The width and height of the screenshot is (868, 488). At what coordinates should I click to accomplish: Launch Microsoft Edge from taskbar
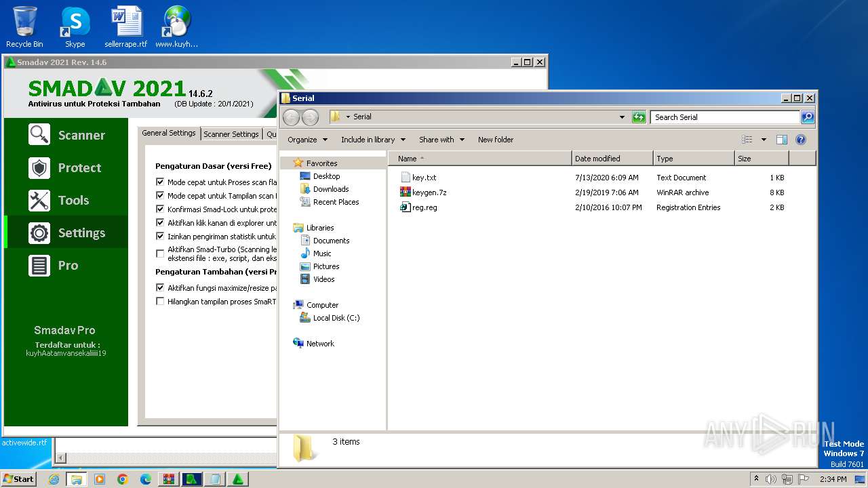tap(146, 479)
